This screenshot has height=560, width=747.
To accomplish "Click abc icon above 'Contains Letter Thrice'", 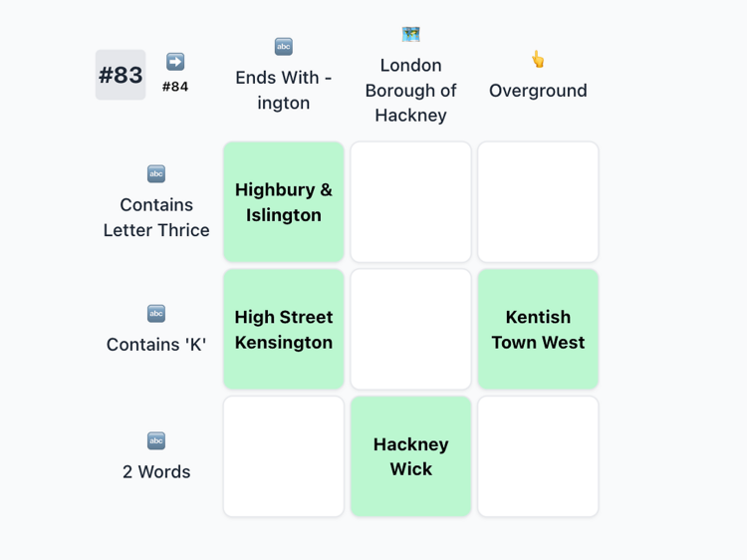I will [156, 174].
